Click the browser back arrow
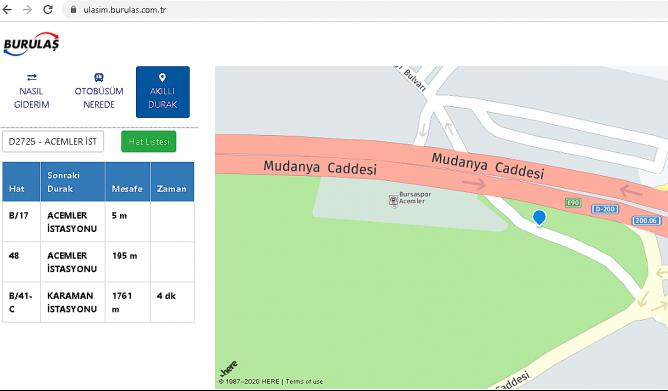This screenshot has height=391, width=668. [x=7, y=9]
